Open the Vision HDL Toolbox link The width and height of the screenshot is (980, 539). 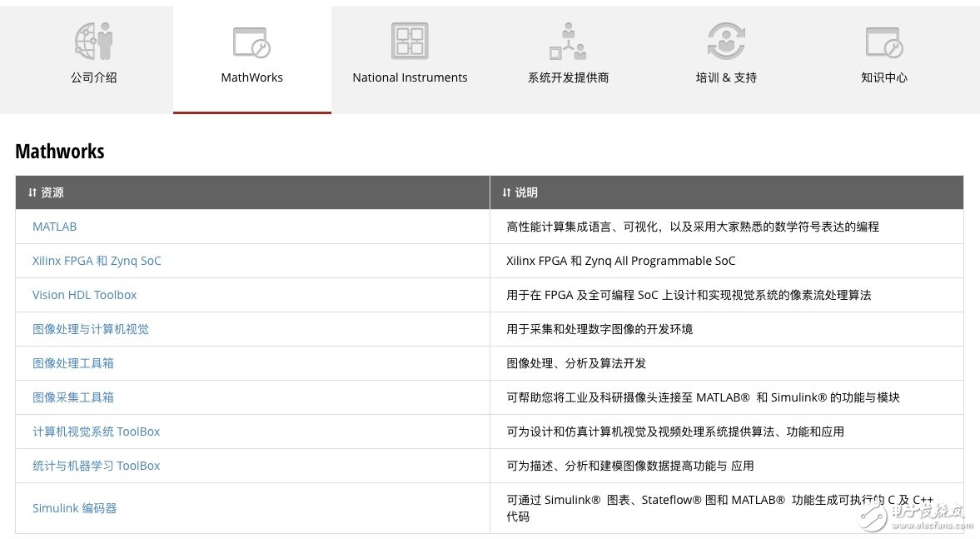[84, 295]
